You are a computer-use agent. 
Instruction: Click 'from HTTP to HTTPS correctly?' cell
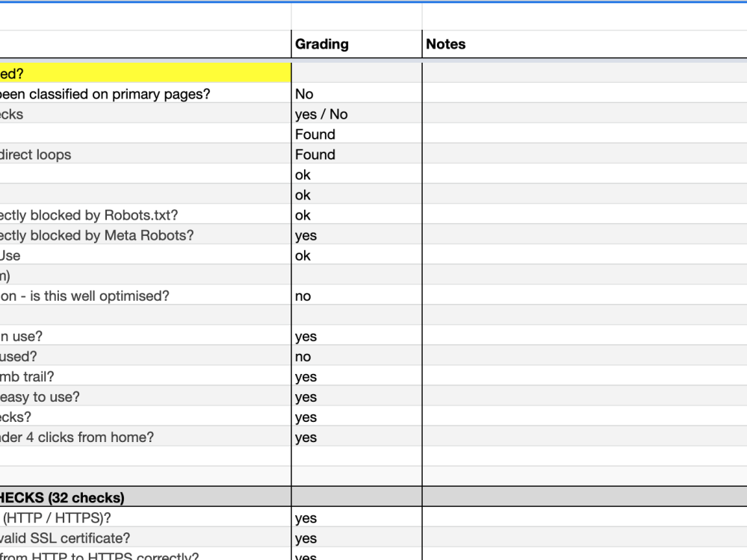pyautogui.click(x=146, y=555)
